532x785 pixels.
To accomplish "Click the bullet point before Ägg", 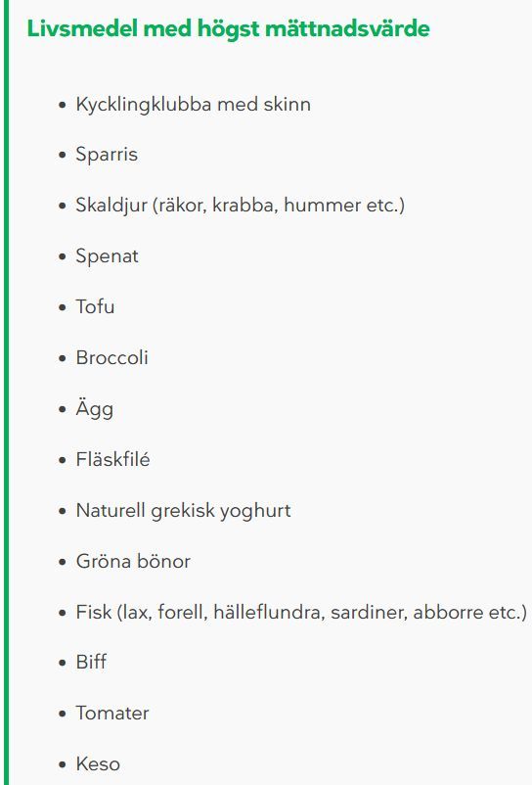I will click(x=62, y=409).
